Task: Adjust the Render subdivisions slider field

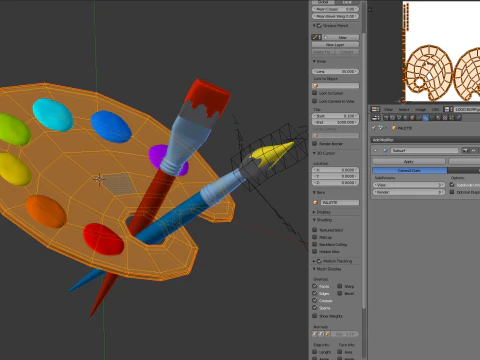Action: (409, 192)
